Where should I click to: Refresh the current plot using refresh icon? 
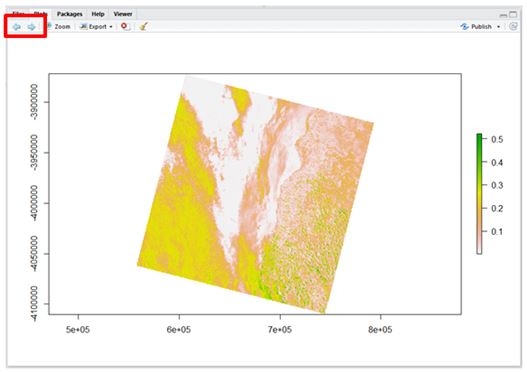[513, 26]
